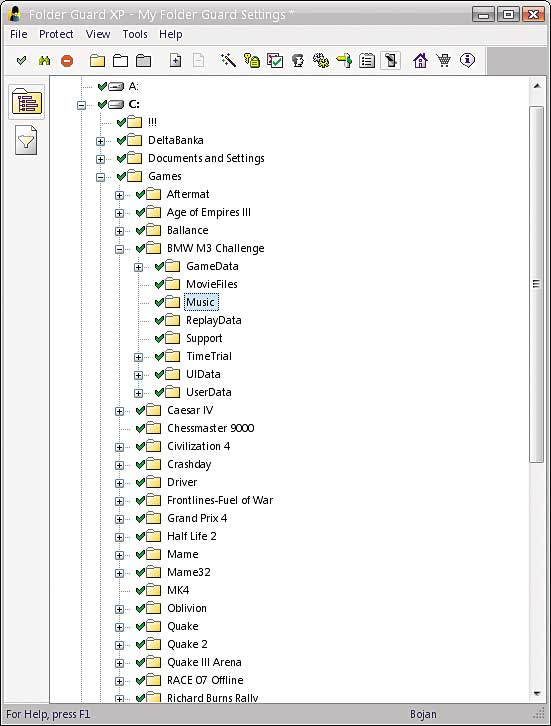The width and height of the screenshot is (551, 726).
Task: Open the File menu
Action: [19, 34]
